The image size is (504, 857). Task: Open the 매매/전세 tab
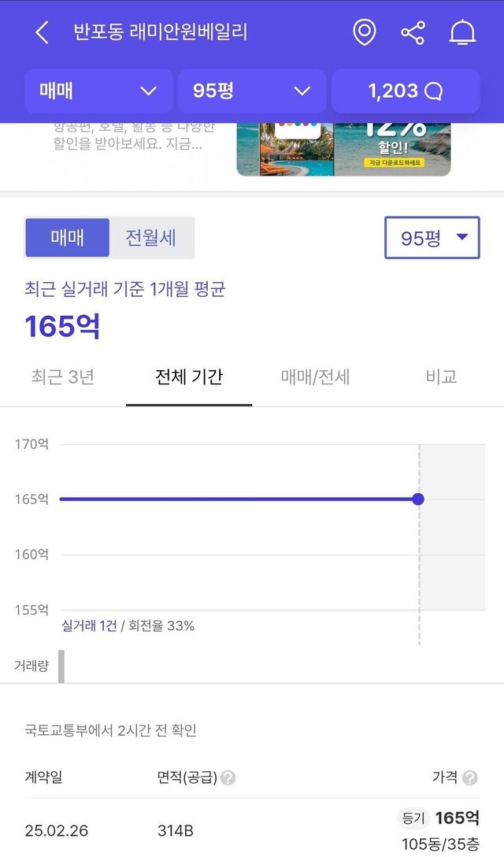(x=315, y=377)
